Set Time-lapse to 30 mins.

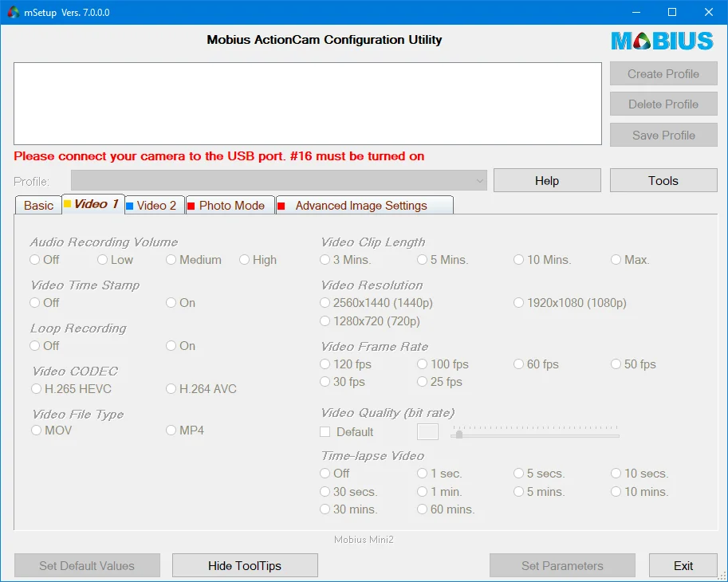coord(348,509)
